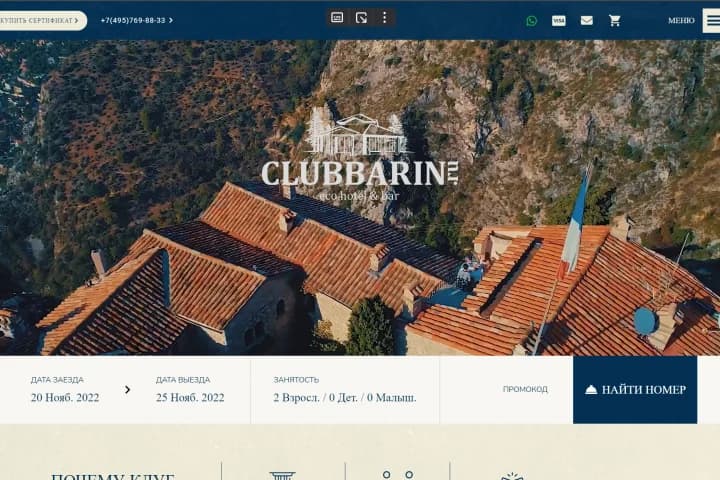The height and width of the screenshot is (480, 720).
Task: Open the email envelope icon
Action: tap(586, 21)
